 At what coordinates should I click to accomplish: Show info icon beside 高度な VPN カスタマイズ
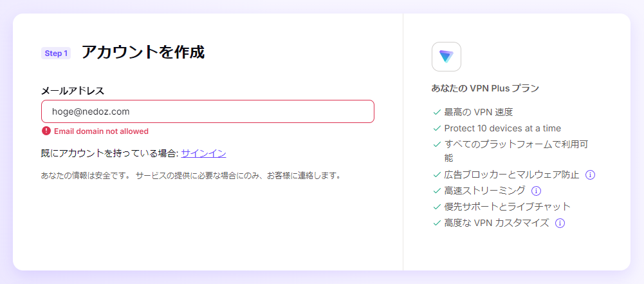click(560, 223)
